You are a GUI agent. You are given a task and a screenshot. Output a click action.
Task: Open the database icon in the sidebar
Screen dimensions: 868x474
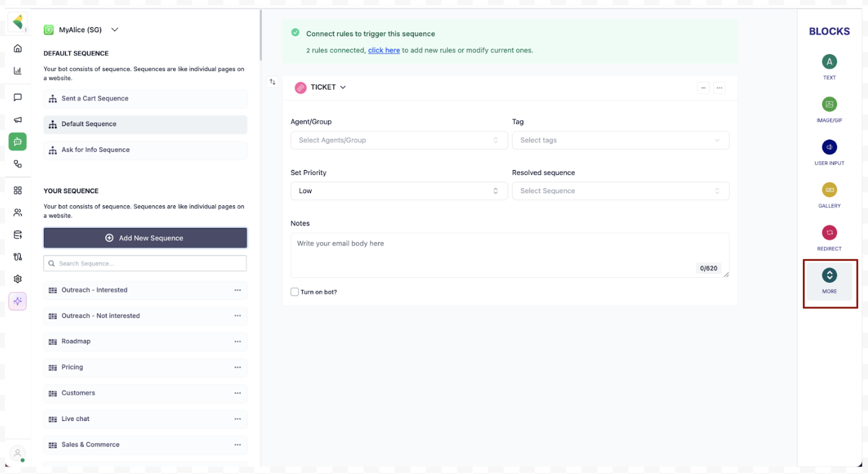18,235
